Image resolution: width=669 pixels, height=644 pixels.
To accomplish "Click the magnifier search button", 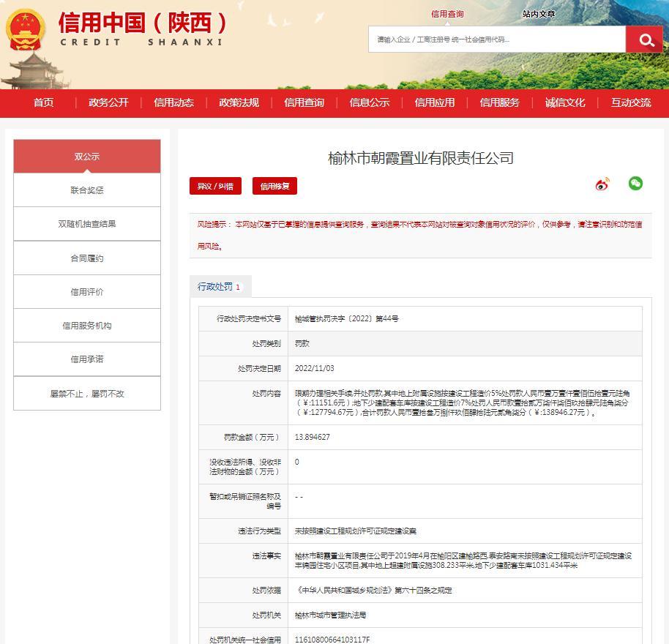I will pyautogui.click(x=645, y=40).
